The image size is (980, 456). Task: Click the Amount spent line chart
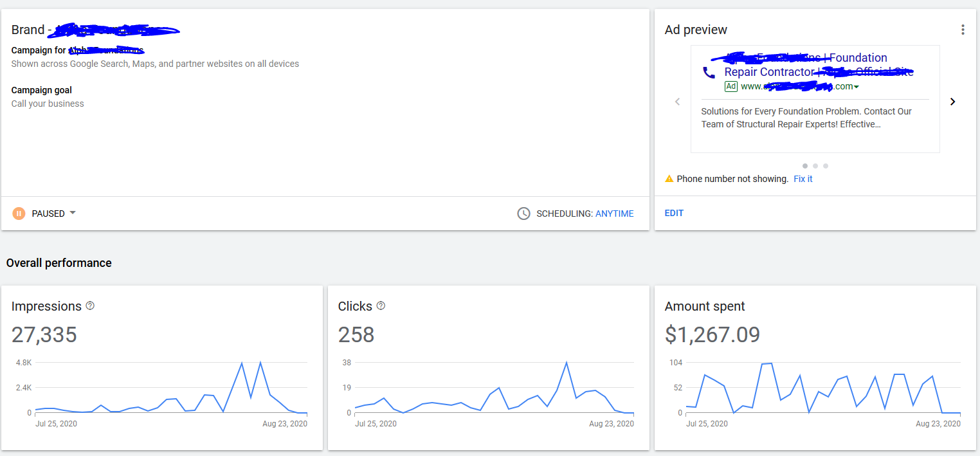click(823, 389)
